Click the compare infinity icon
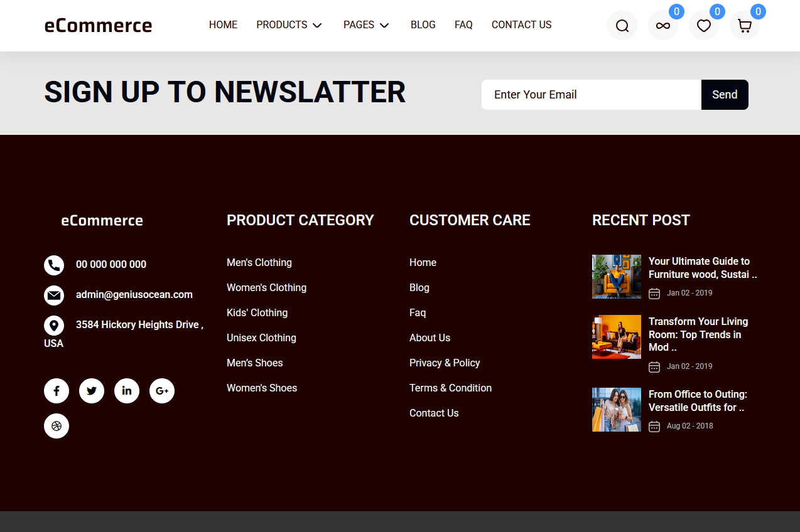Viewport: 800px width, 532px height. pyautogui.click(x=662, y=26)
